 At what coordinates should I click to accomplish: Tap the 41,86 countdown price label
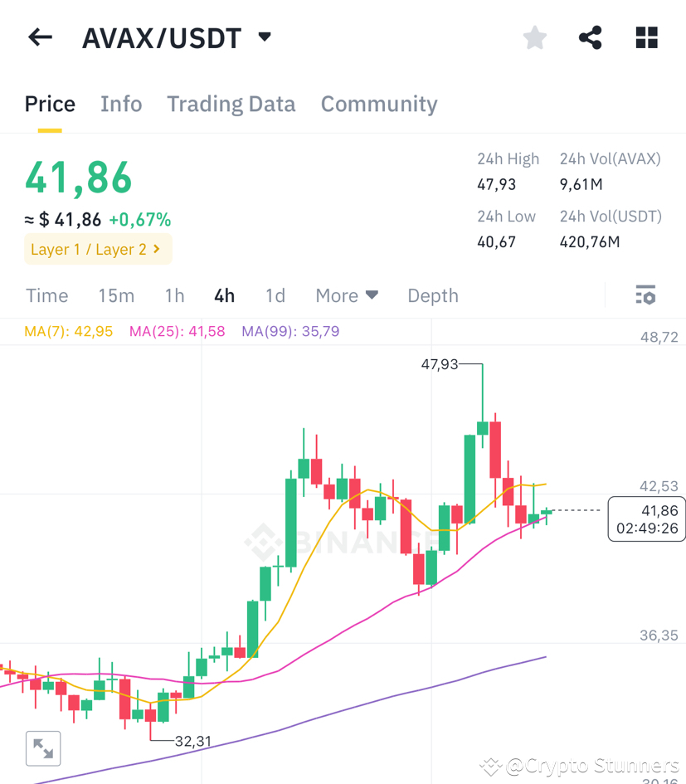point(646,519)
